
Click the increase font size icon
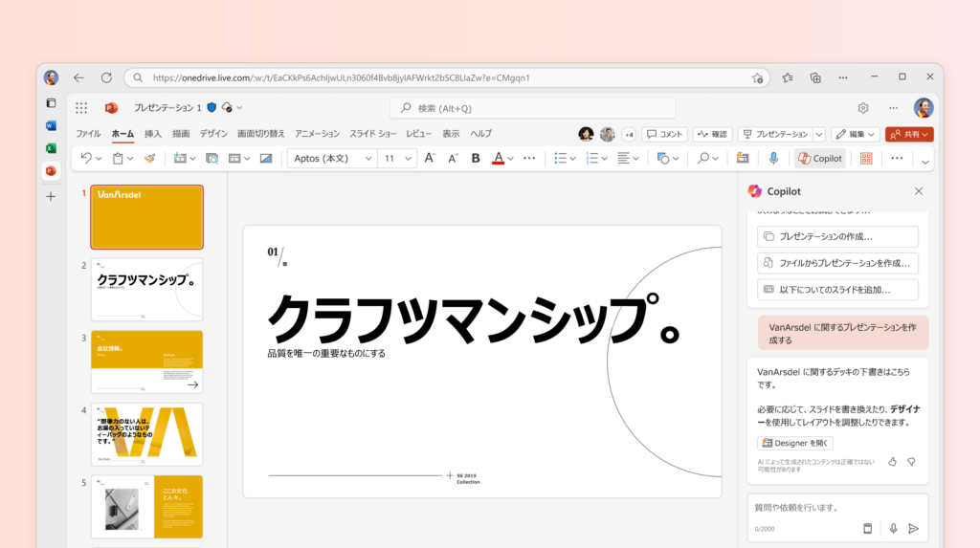pyautogui.click(x=430, y=159)
